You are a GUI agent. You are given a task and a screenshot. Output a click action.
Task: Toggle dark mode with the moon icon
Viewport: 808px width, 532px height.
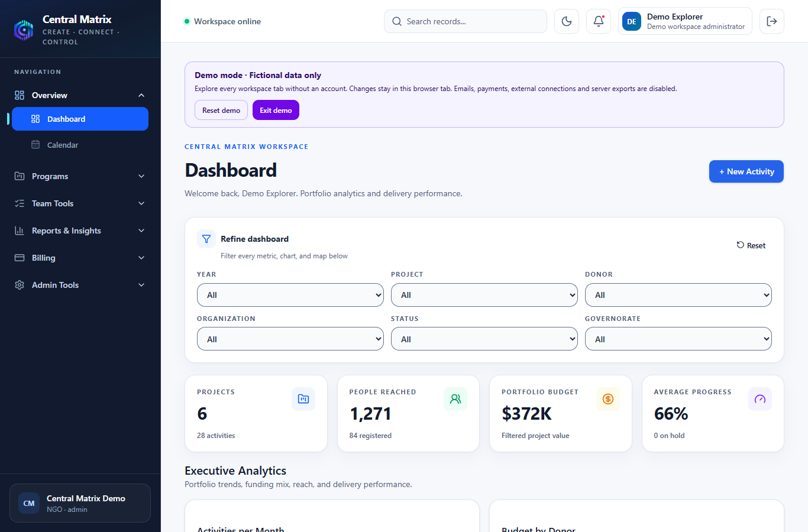tap(567, 21)
